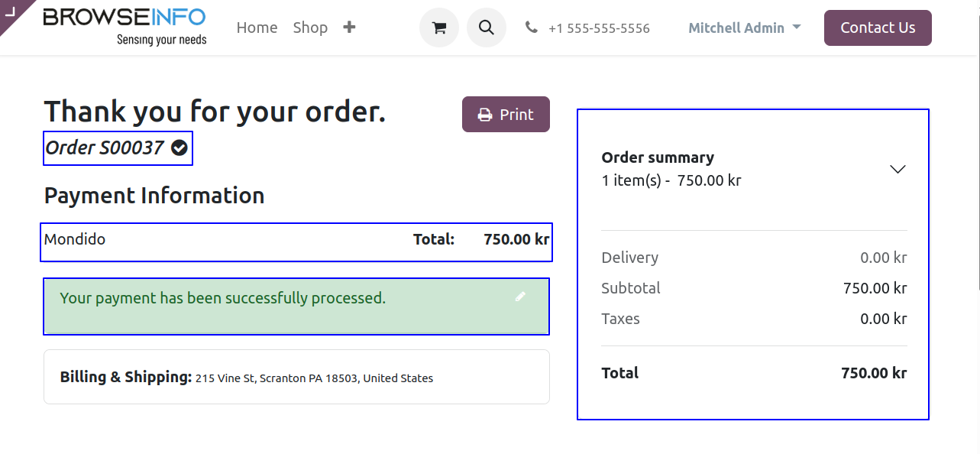
Task: Click the pencil edit icon in success message
Action: (520, 297)
